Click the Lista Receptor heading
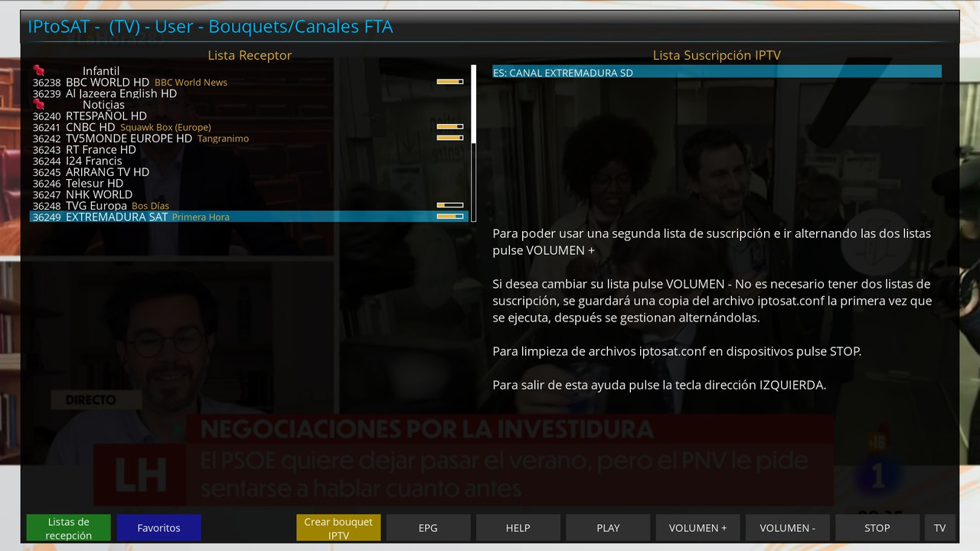The width and height of the screenshot is (980, 551). click(x=250, y=55)
